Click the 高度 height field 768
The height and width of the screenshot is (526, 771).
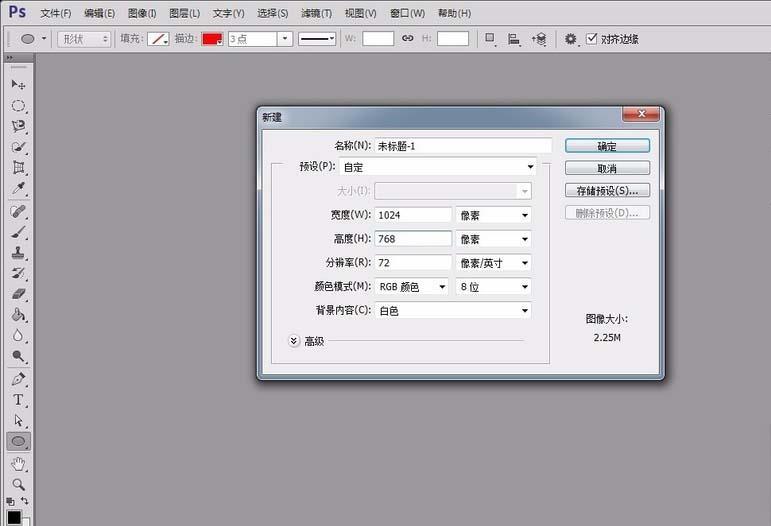(x=413, y=238)
